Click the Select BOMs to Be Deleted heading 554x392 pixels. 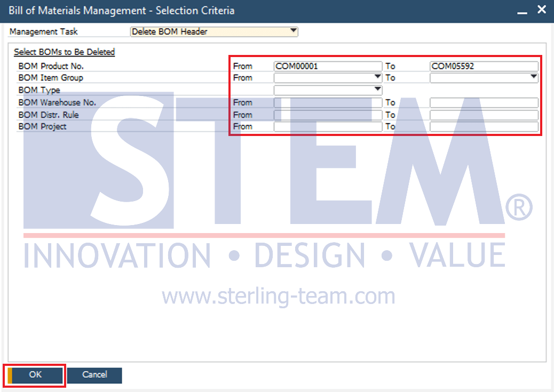(64, 52)
